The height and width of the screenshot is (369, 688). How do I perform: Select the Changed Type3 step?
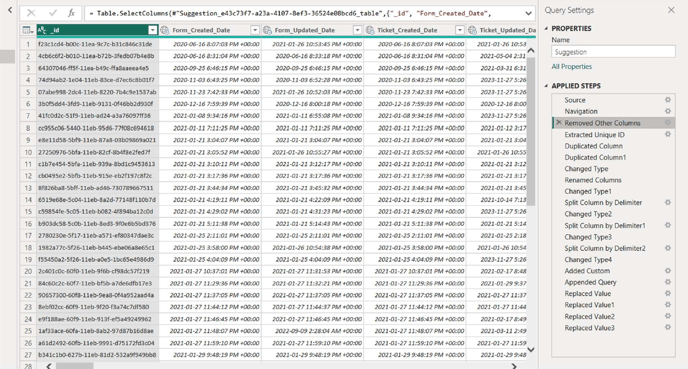coord(588,237)
